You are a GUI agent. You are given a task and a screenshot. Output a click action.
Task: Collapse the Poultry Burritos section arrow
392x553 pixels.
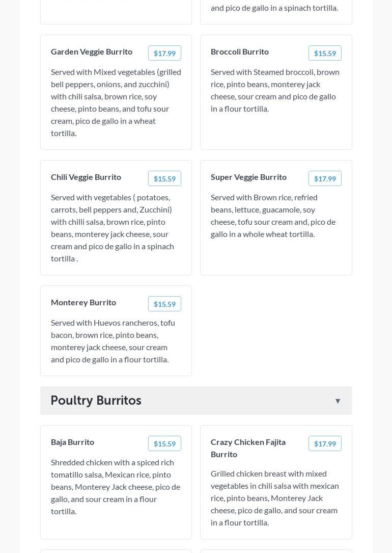338,401
